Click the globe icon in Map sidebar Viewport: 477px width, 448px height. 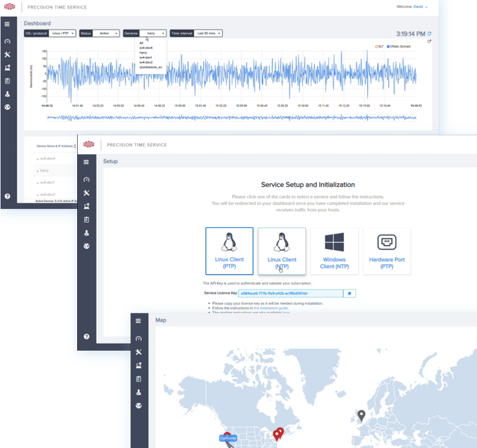(x=138, y=406)
